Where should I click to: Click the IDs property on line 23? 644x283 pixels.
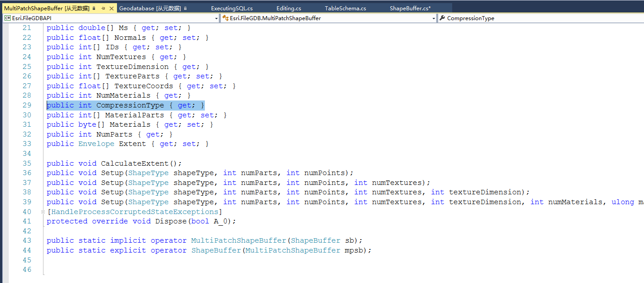(112, 47)
